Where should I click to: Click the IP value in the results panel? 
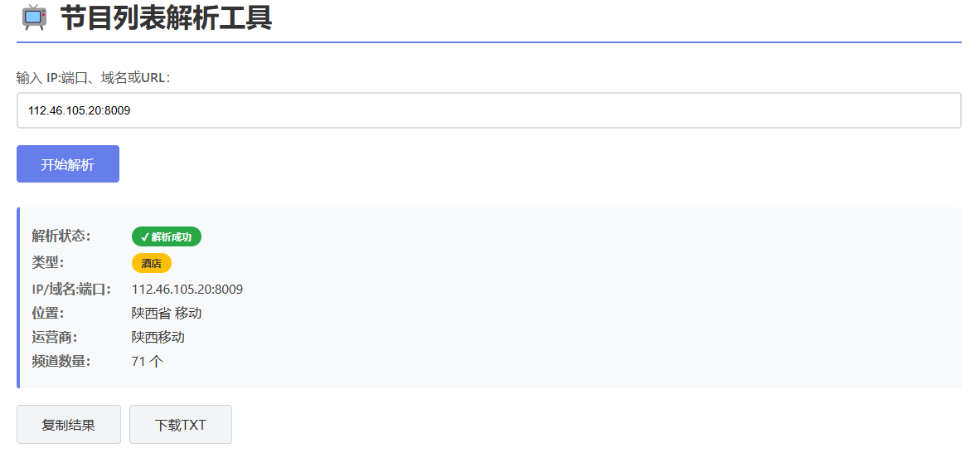187,290
